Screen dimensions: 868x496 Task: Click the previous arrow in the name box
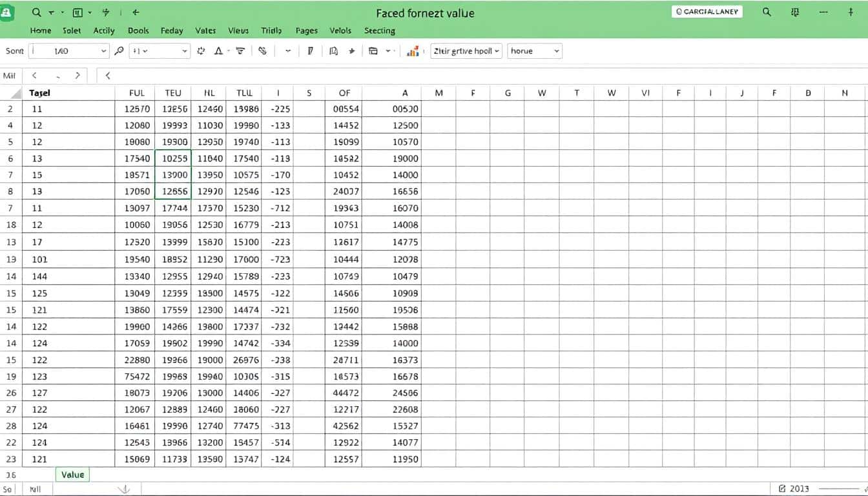click(35, 76)
